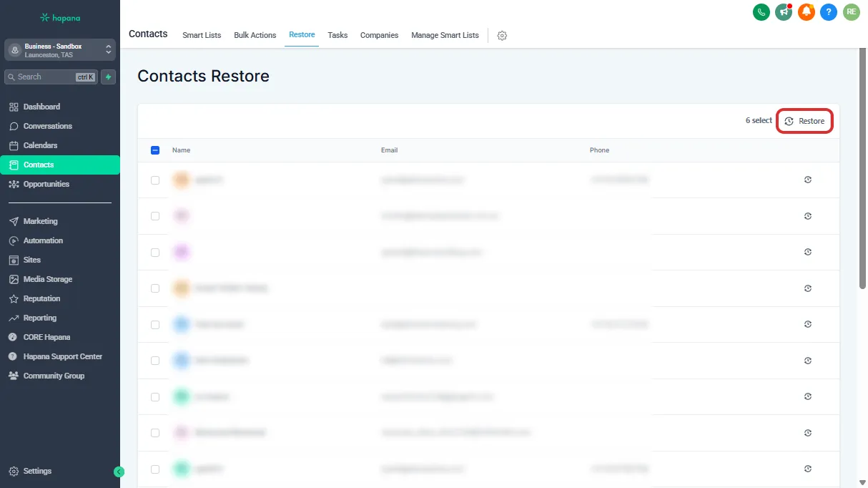Click the green phone dialer icon

[x=761, y=12]
